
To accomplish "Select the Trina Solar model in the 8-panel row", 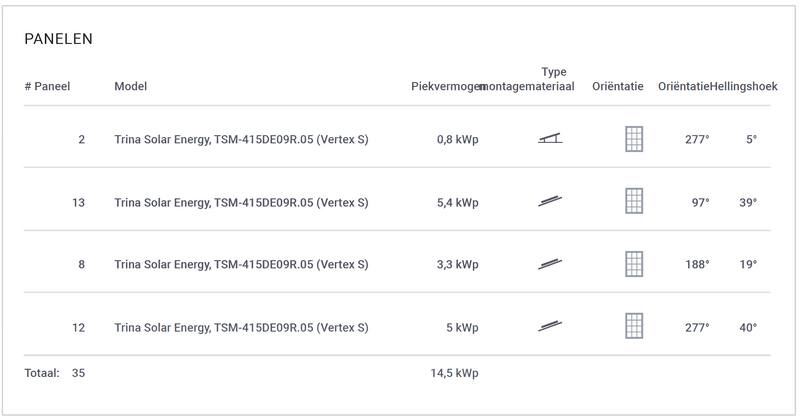I will click(241, 264).
